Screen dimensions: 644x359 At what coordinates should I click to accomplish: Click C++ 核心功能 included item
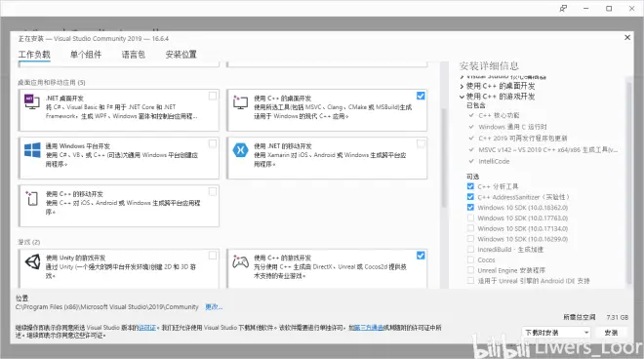point(499,115)
